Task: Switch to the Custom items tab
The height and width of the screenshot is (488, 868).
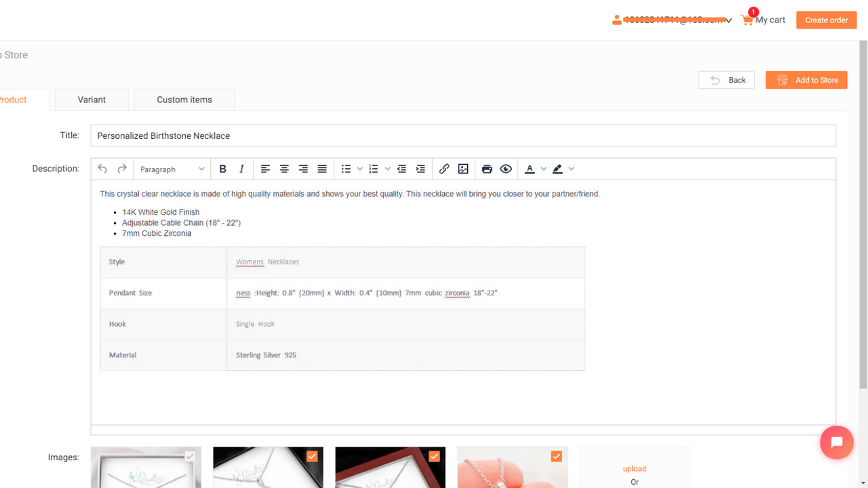Action: pyautogui.click(x=184, y=100)
